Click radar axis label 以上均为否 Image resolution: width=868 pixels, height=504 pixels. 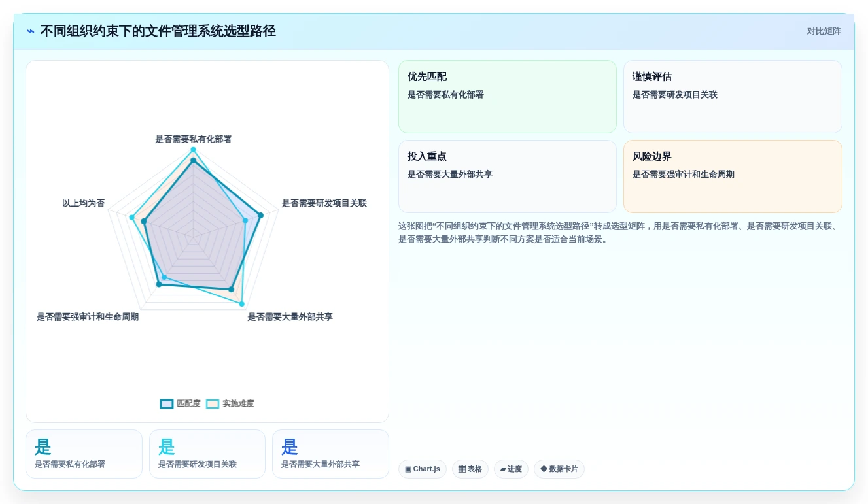[83, 203]
